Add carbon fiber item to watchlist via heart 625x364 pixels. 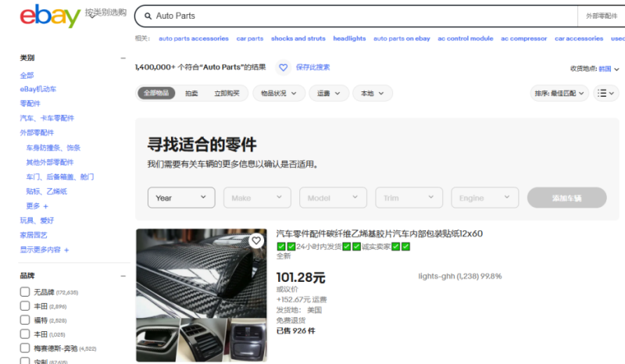[x=255, y=241]
